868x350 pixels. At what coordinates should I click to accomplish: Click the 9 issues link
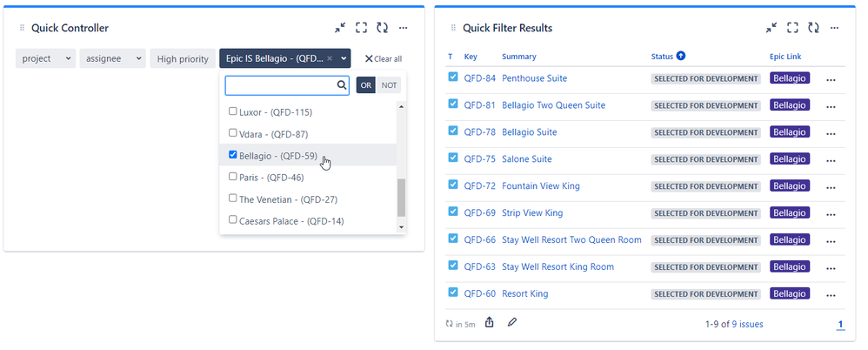[x=747, y=324]
